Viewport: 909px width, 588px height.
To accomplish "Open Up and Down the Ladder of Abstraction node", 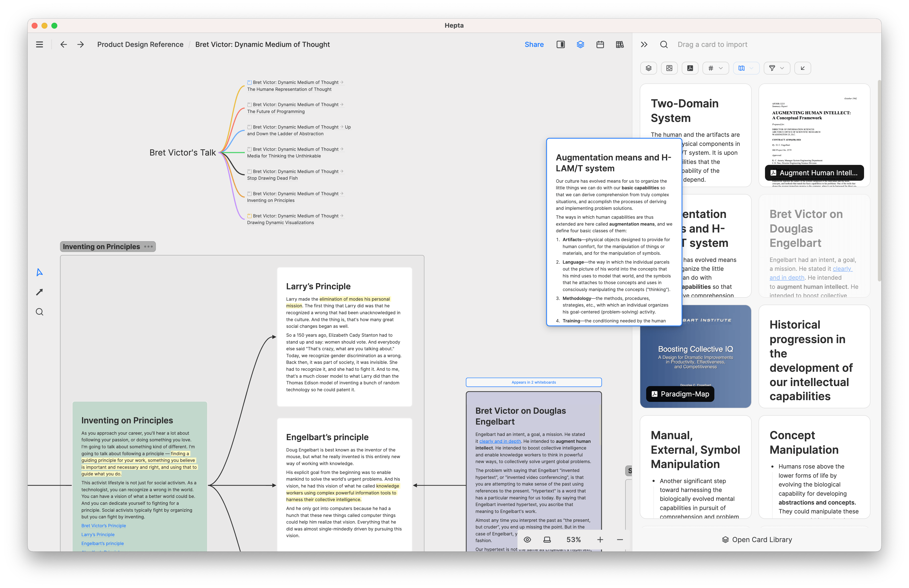I will 299,130.
